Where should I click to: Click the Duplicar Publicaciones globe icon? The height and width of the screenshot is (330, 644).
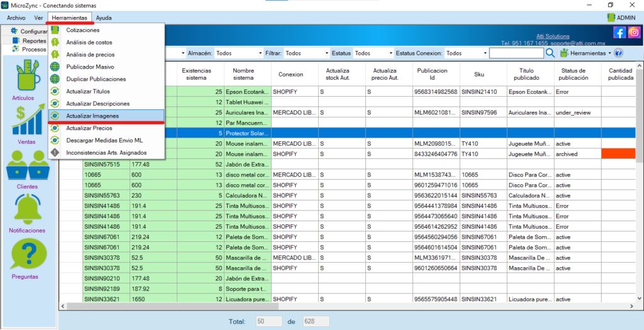pyautogui.click(x=55, y=79)
